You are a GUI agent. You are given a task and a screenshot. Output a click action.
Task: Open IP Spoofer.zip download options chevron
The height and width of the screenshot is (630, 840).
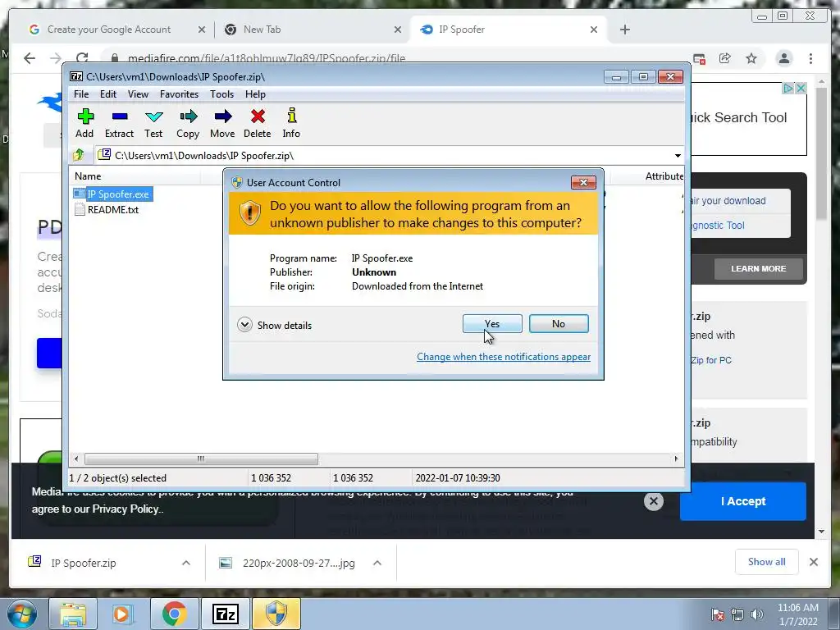186,563
